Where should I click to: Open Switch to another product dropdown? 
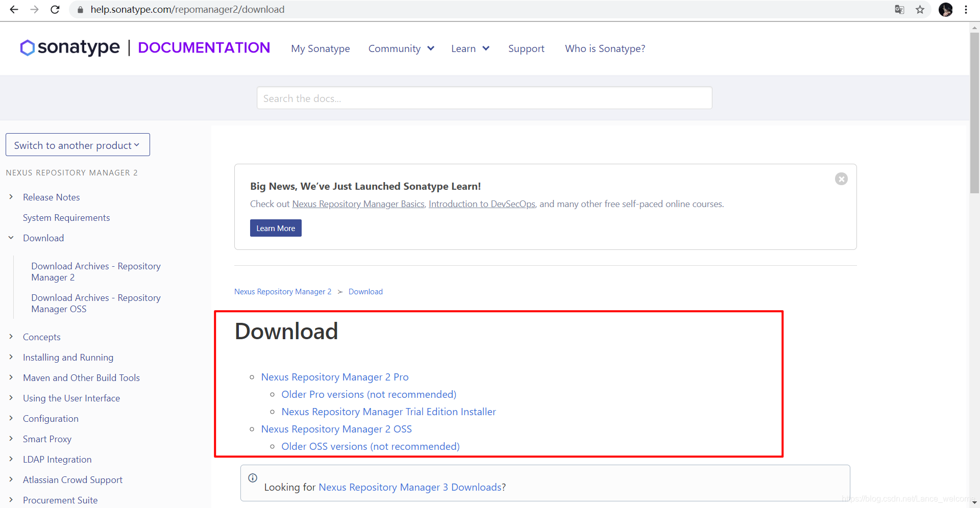pyautogui.click(x=78, y=145)
